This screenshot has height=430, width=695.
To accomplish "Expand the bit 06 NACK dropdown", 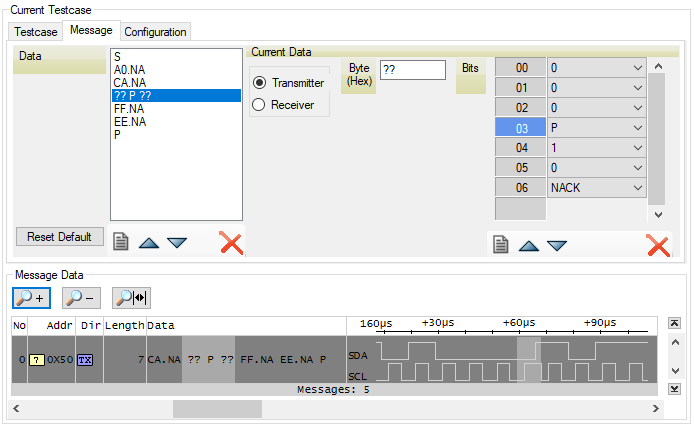I will [596, 187].
